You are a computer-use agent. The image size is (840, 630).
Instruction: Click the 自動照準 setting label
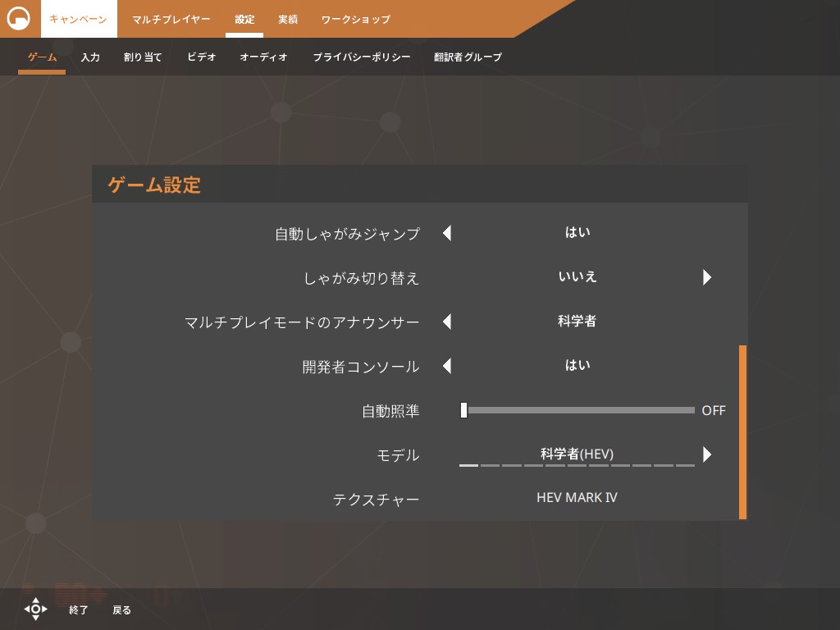coord(390,412)
